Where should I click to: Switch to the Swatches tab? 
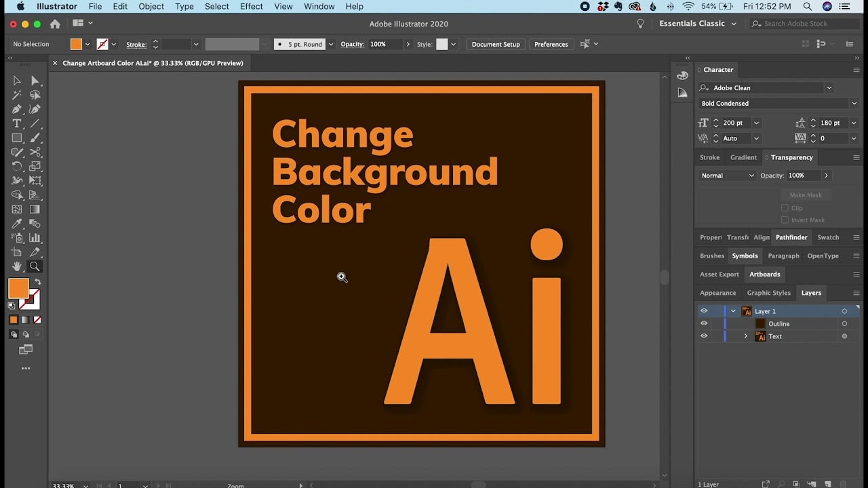(x=828, y=237)
